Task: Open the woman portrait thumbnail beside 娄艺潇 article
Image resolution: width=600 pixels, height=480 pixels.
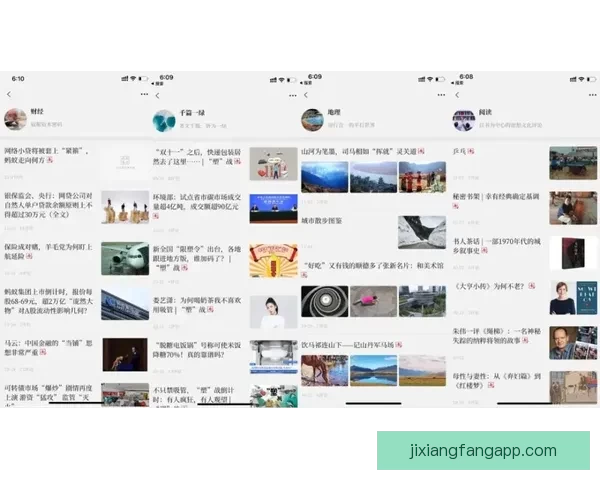Action: click(x=273, y=312)
